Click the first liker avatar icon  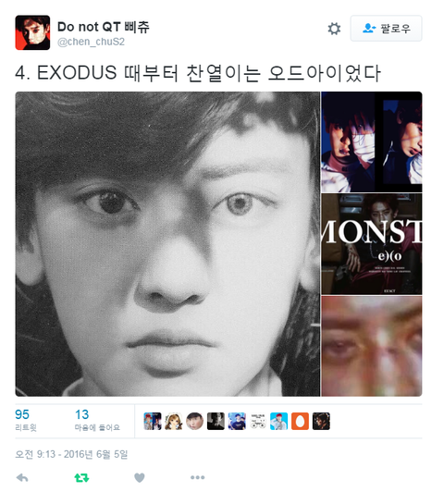tap(153, 421)
